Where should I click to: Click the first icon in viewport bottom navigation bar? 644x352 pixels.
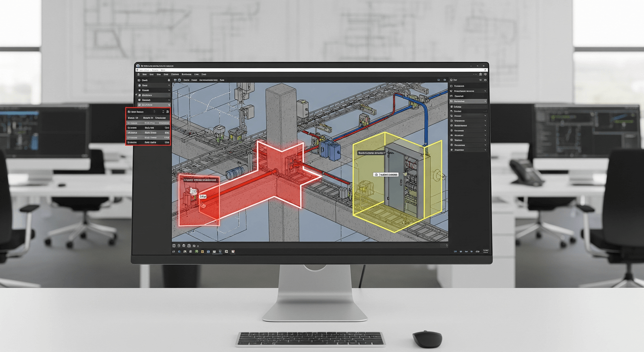174,246
